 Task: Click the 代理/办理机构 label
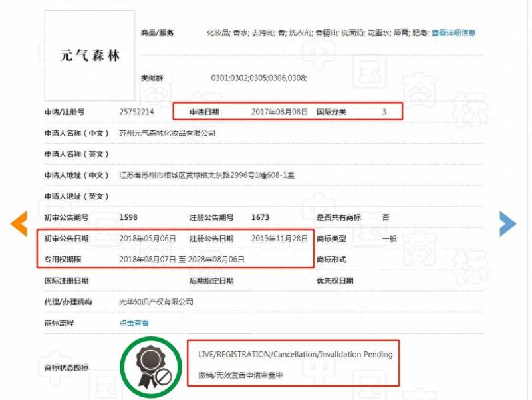point(68,302)
